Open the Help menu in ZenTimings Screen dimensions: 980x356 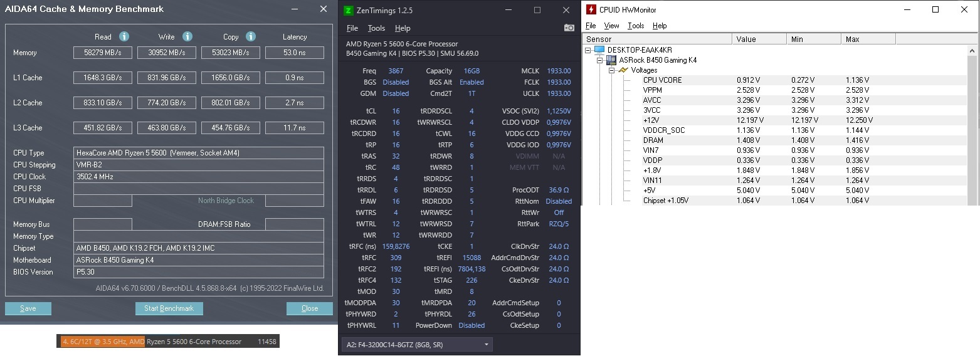click(403, 28)
